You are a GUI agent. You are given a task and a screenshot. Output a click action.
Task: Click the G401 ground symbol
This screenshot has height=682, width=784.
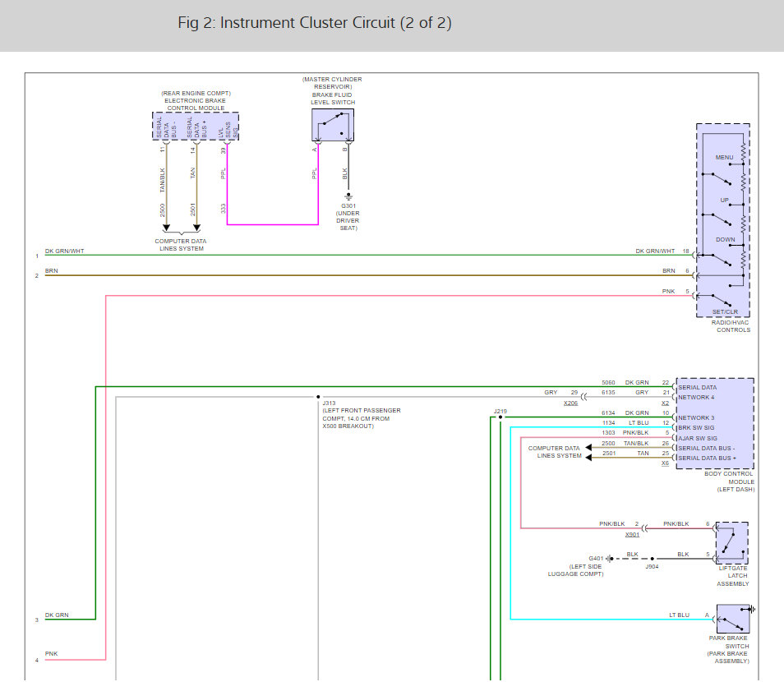[608, 559]
